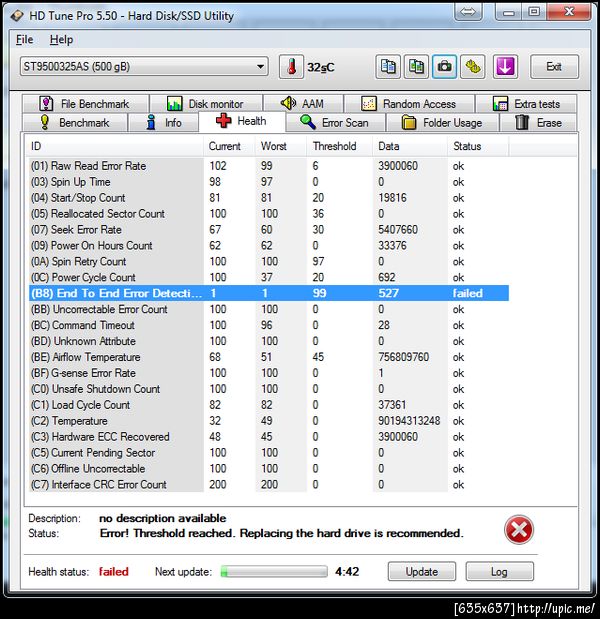
Task: Switch to the Folder Usage tab
Action: point(442,122)
